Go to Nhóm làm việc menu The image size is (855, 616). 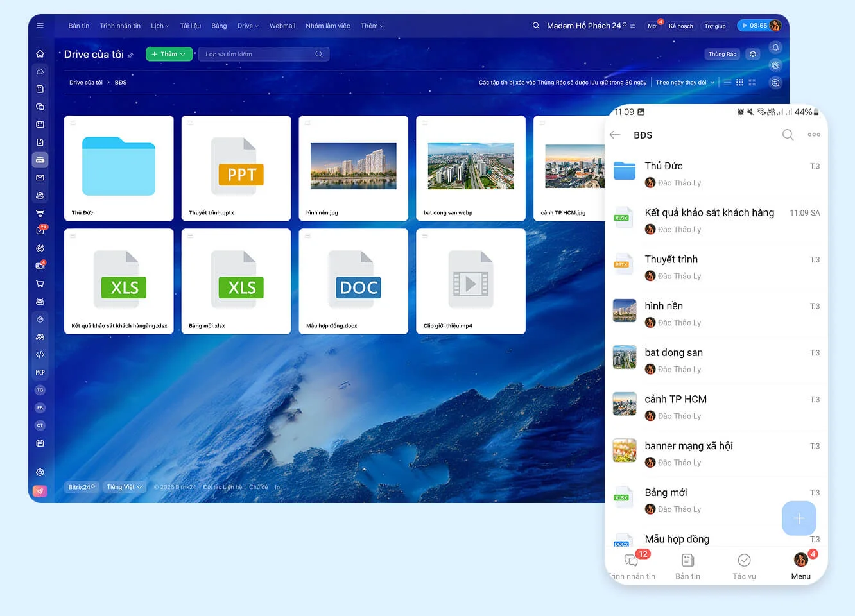click(327, 26)
